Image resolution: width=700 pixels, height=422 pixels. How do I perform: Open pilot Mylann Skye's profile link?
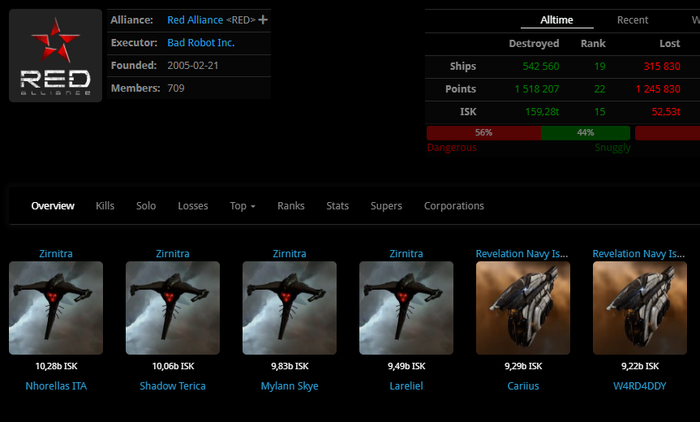coord(289,386)
